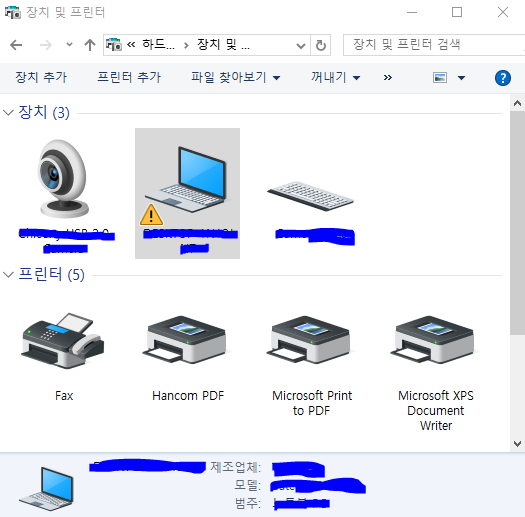The width and height of the screenshot is (525, 517).
Task: Open the blue help question mark
Action: pos(503,78)
